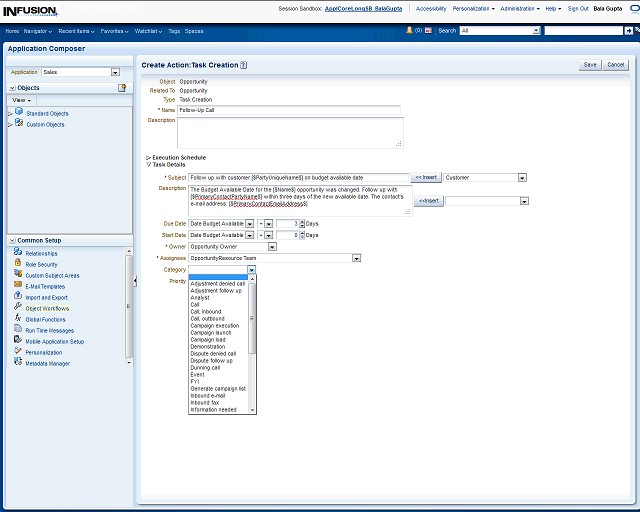The width and height of the screenshot is (640, 512).
Task: Click the Role Security icon
Action: click(18, 264)
